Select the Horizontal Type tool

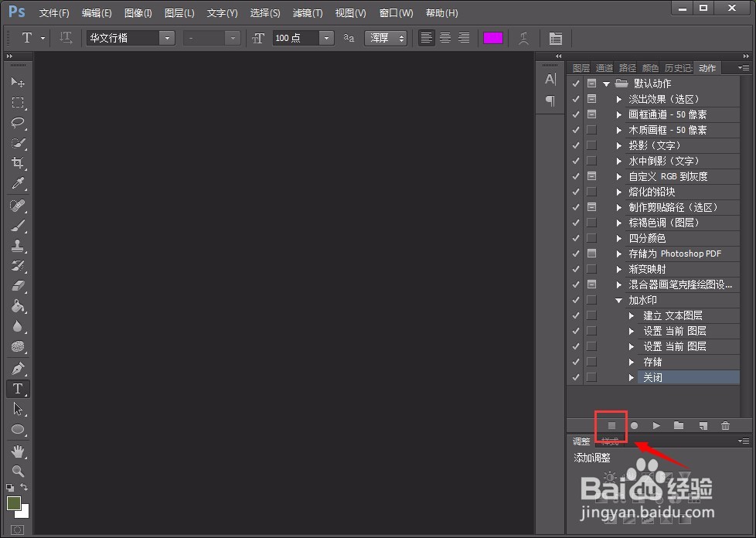point(18,389)
